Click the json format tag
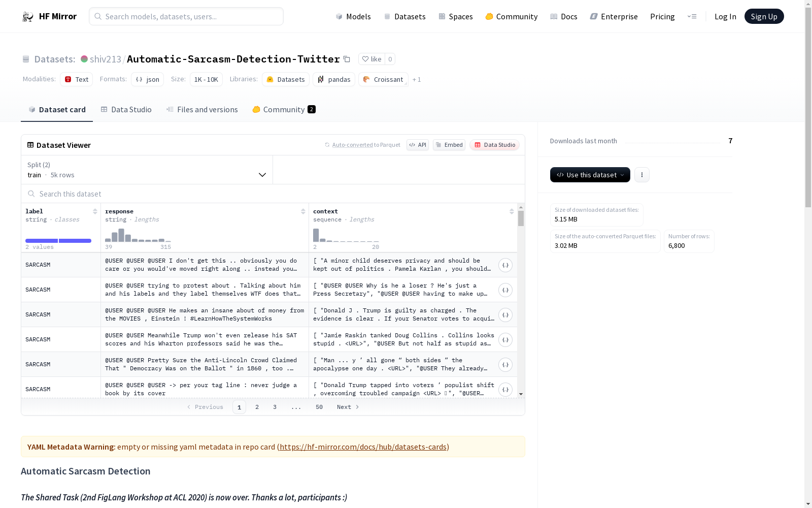The width and height of the screenshot is (812, 508). click(147, 79)
